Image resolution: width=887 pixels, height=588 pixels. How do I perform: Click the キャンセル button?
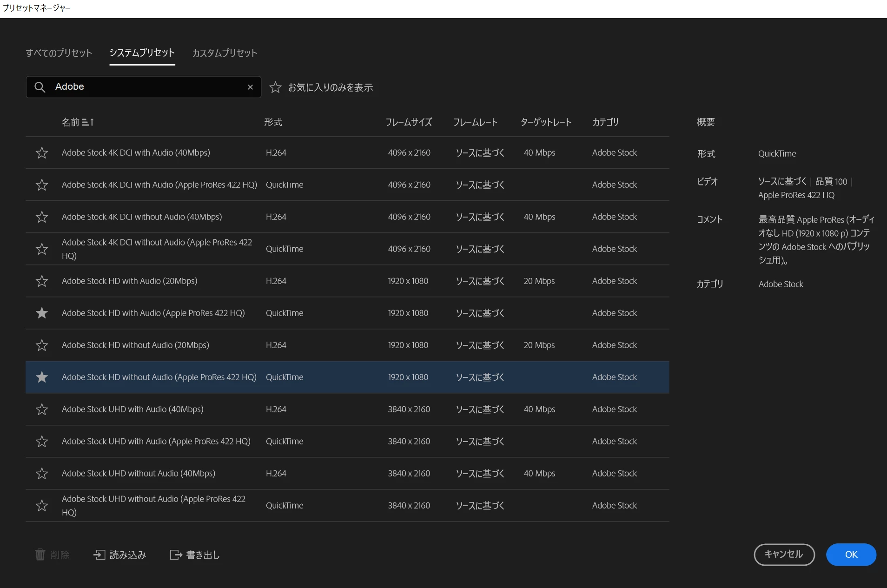[x=784, y=555]
